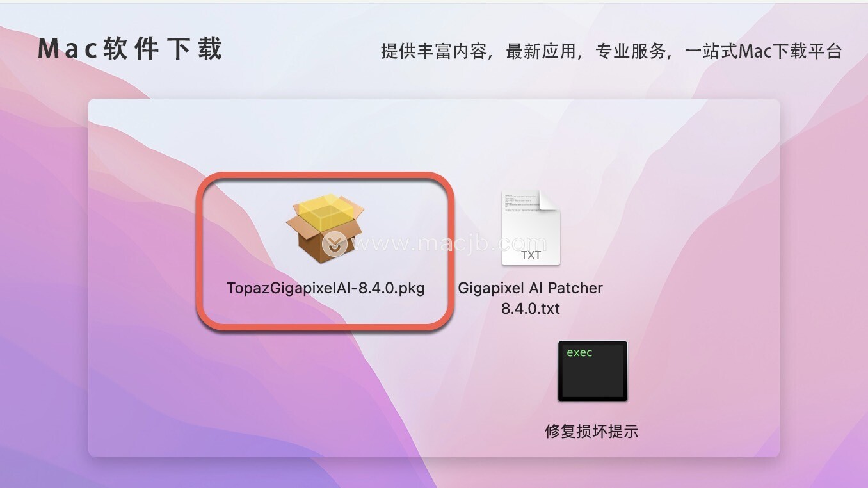
Task: Click the red highlight border around the pkg file
Action: click(x=325, y=176)
